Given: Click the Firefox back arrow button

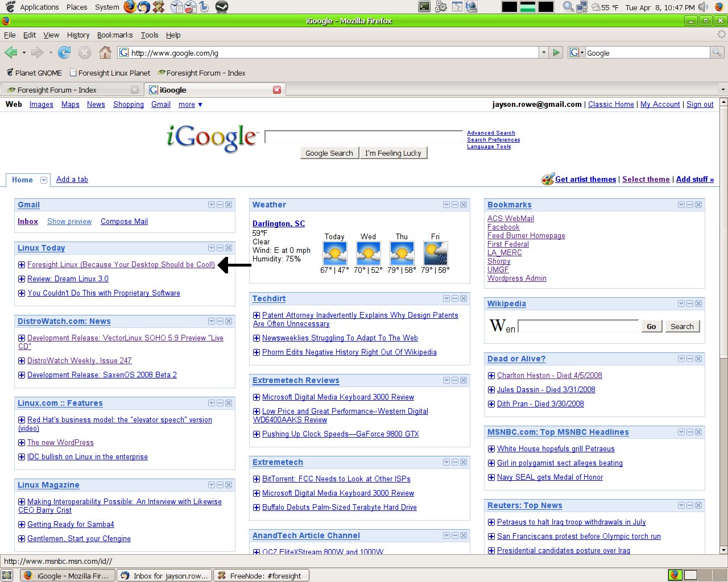Looking at the screenshot, I should [11, 53].
